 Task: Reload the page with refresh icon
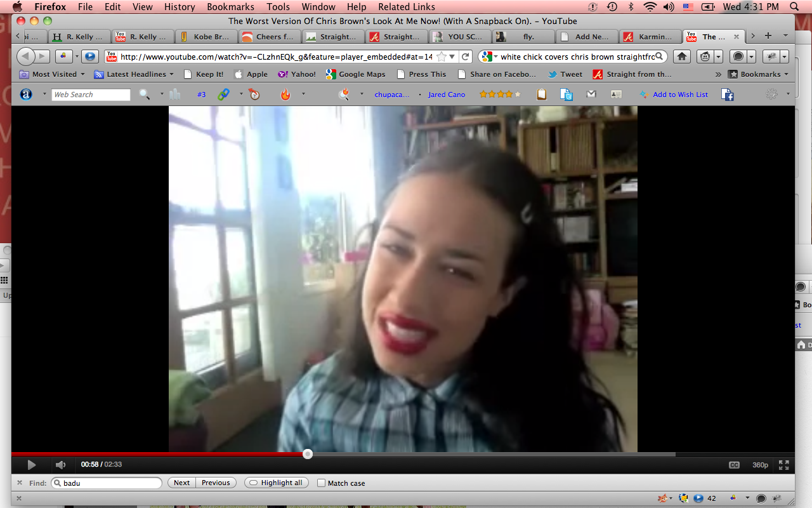tap(466, 57)
